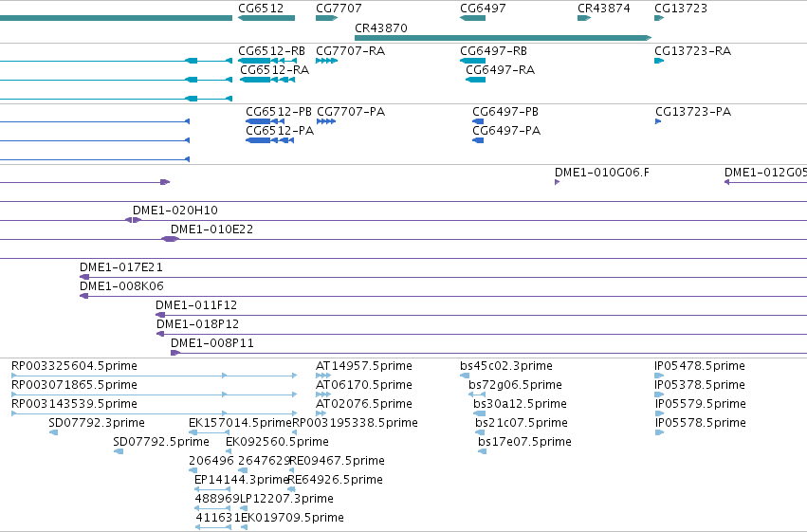Select the RP003143539.5prime EST label
The height and width of the screenshot is (532, 807).
point(74,404)
